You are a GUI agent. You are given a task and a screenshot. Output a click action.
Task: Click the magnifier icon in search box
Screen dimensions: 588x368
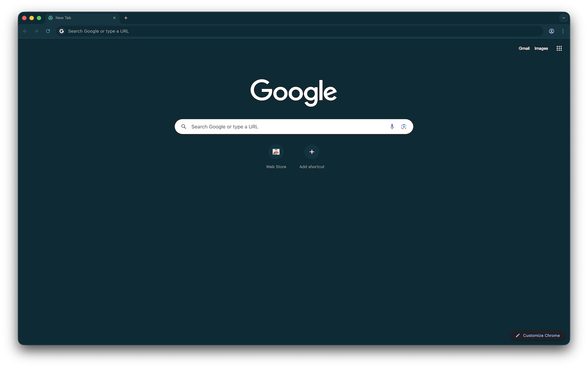(184, 126)
